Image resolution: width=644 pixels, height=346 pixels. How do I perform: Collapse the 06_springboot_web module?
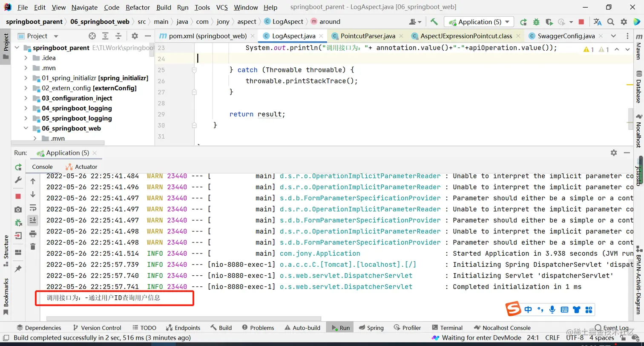[x=26, y=128]
